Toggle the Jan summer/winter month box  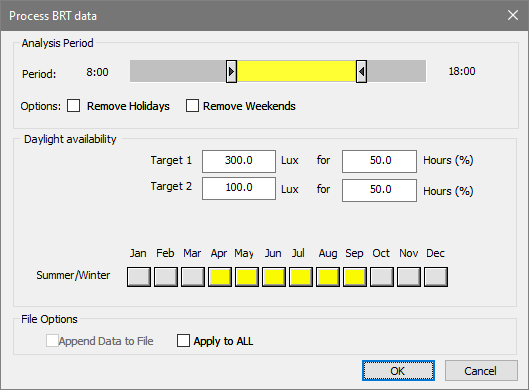click(x=139, y=277)
